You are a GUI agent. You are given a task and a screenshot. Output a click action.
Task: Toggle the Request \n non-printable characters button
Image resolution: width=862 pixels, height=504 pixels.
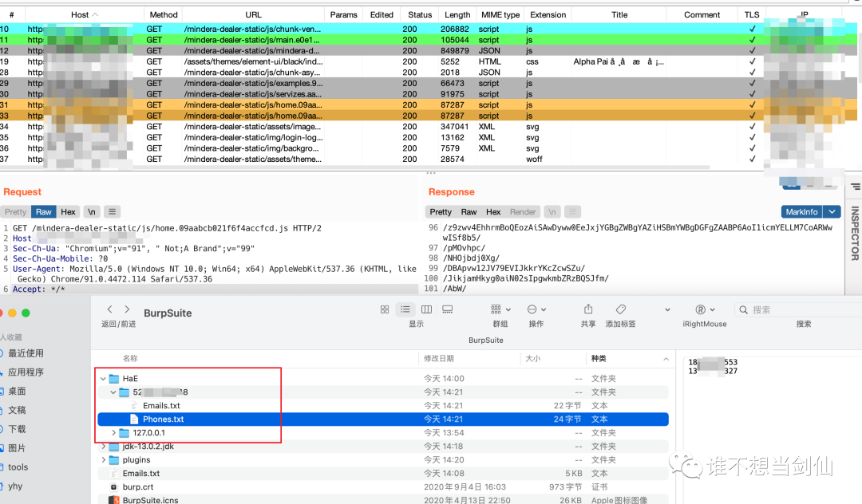tap(91, 212)
